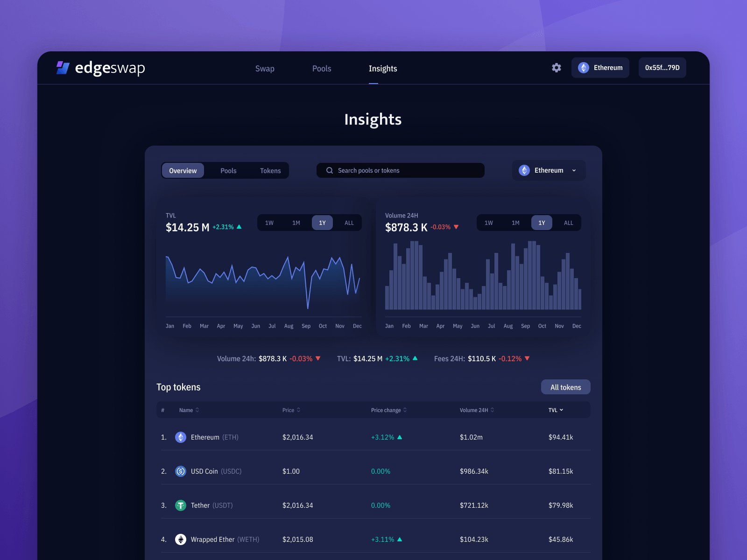Click the Wrapped Ether token icon

point(181,539)
